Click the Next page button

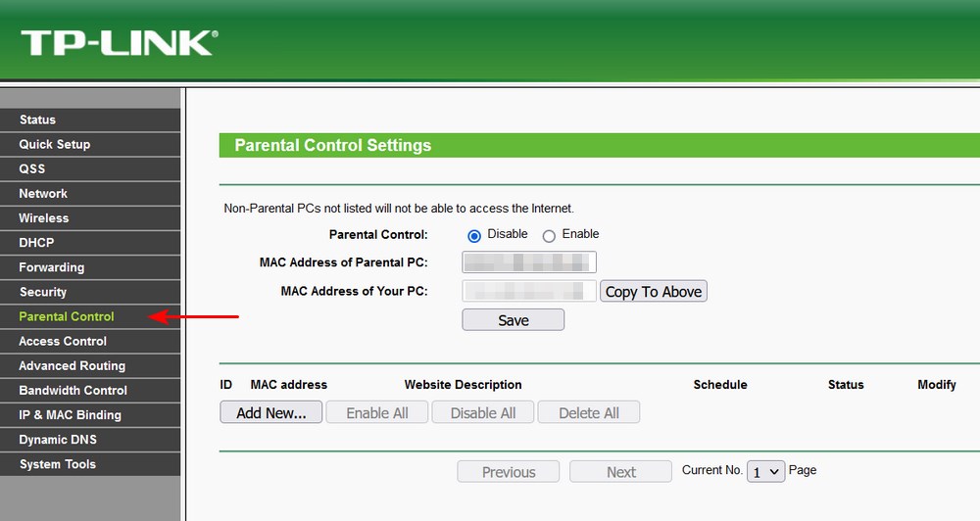(620, 472)
